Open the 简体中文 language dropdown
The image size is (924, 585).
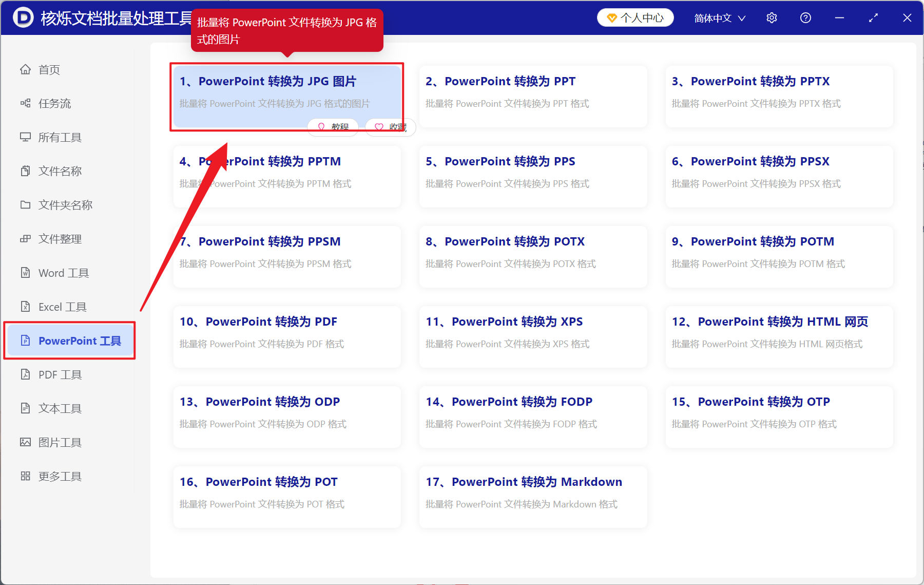tap(720, 18)
